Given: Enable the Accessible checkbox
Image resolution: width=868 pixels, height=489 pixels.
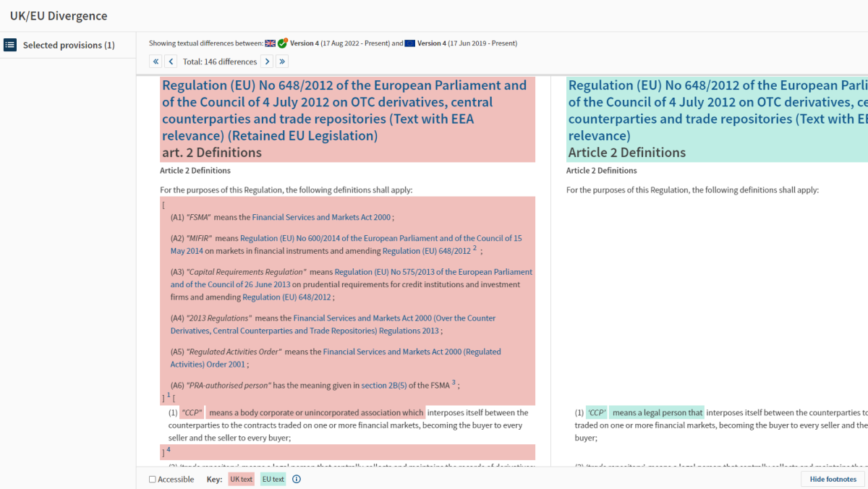Looking at the screenshot, I should 152,480.
